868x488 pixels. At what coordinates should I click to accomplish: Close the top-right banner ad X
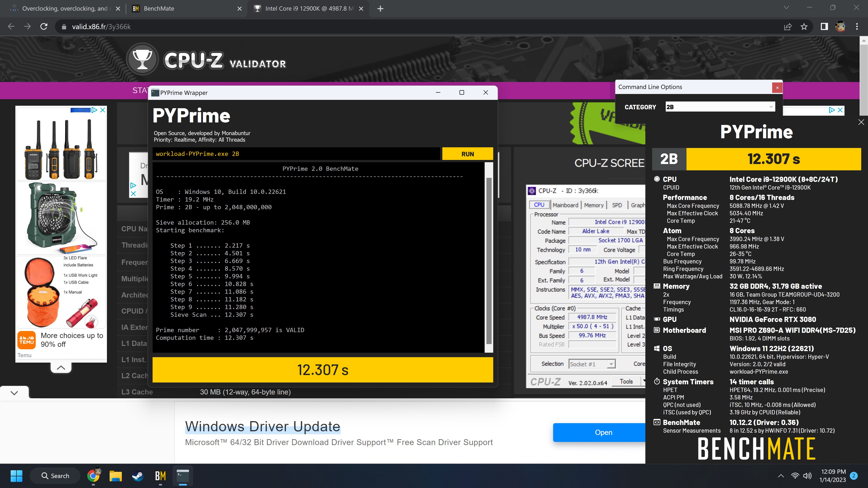[x=840, y=110]
